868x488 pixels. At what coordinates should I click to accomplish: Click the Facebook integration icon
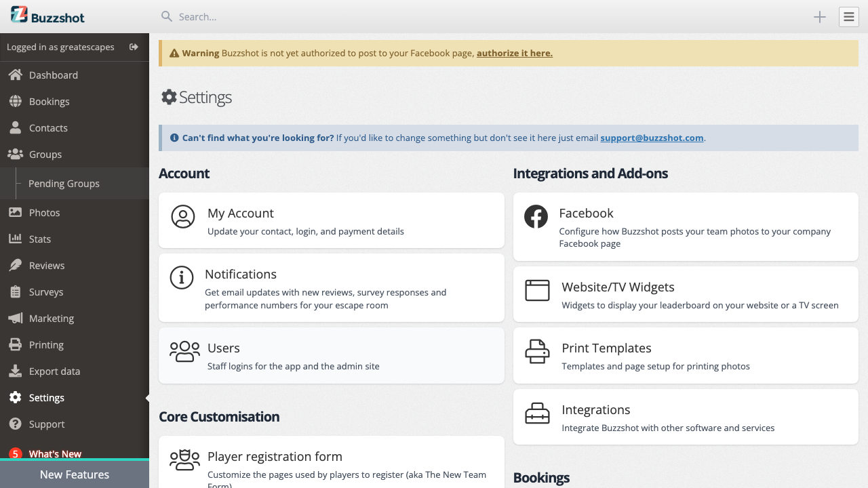536,217
